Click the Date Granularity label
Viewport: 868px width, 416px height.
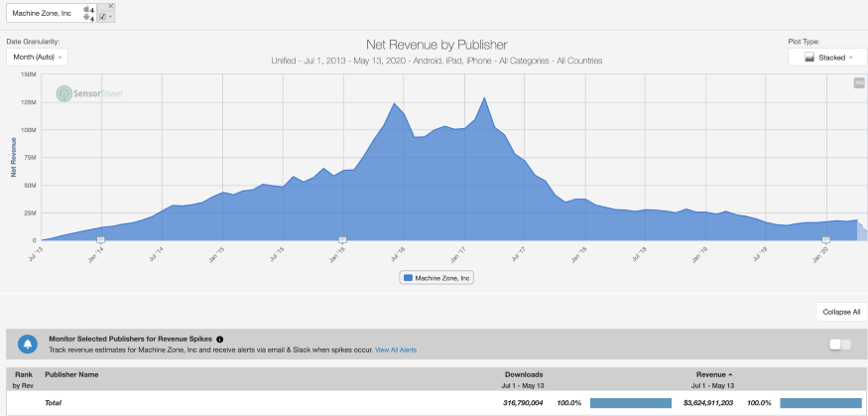33,41
